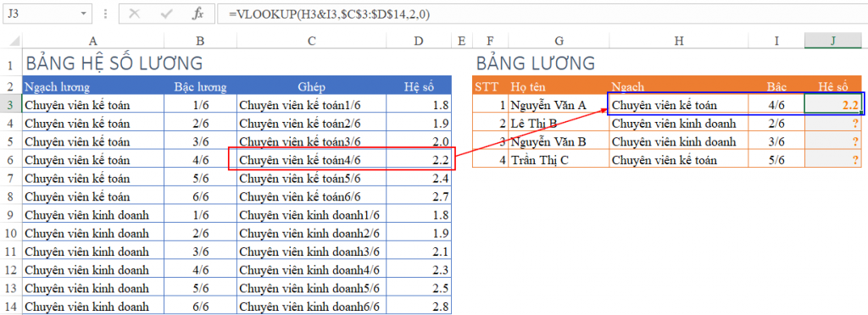Click Chuyên viên kinh doanh in Lê Thị B row
This screenshot has height=315, width=868.
click(x=679, y=123)
